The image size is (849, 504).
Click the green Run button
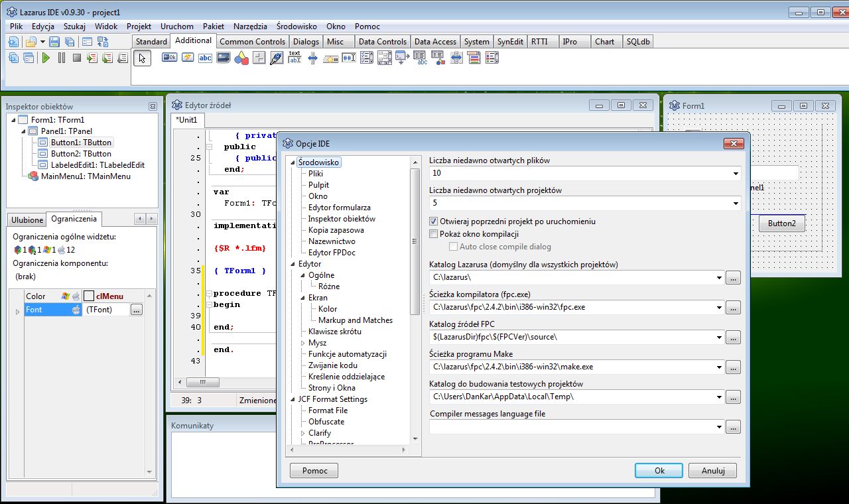[46, 58]
